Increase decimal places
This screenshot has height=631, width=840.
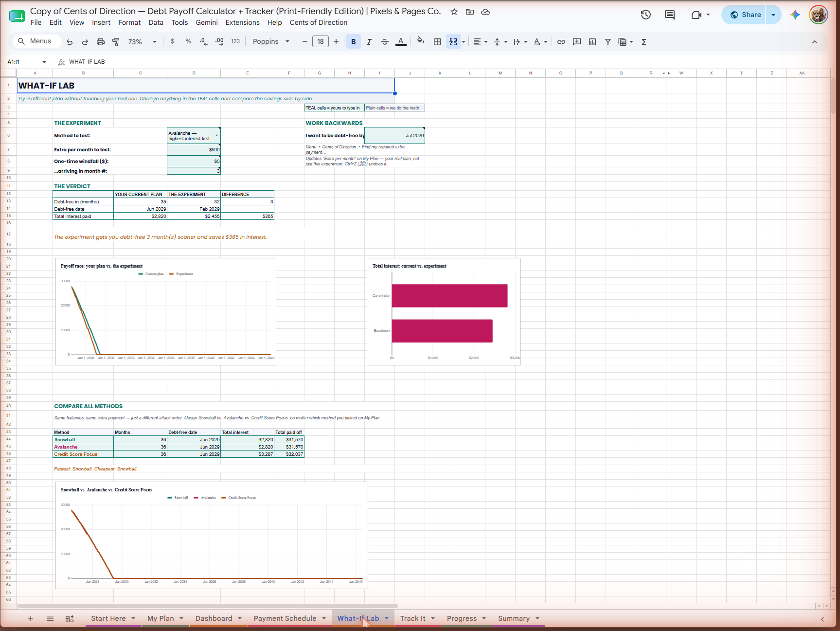[x=219, y=41]
